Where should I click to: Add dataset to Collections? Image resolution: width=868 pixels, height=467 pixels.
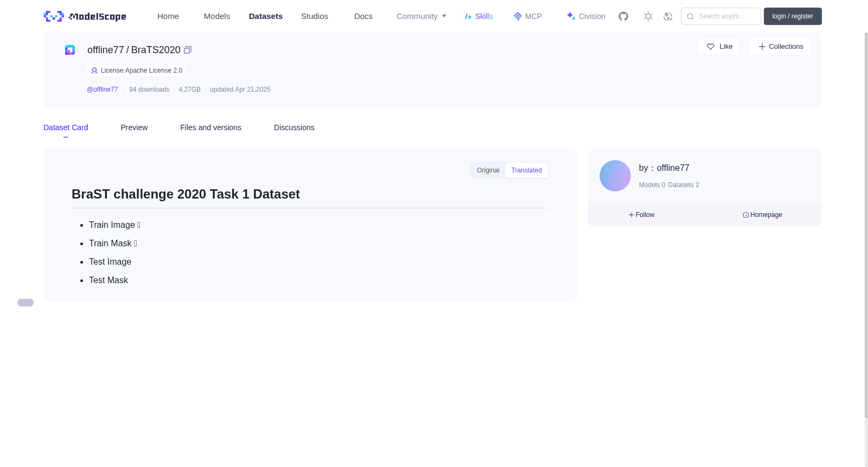click(x=780, y=47)
